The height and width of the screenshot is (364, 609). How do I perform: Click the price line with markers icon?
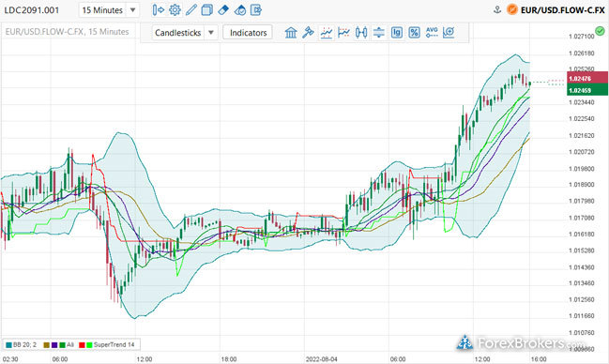(343, 33)
